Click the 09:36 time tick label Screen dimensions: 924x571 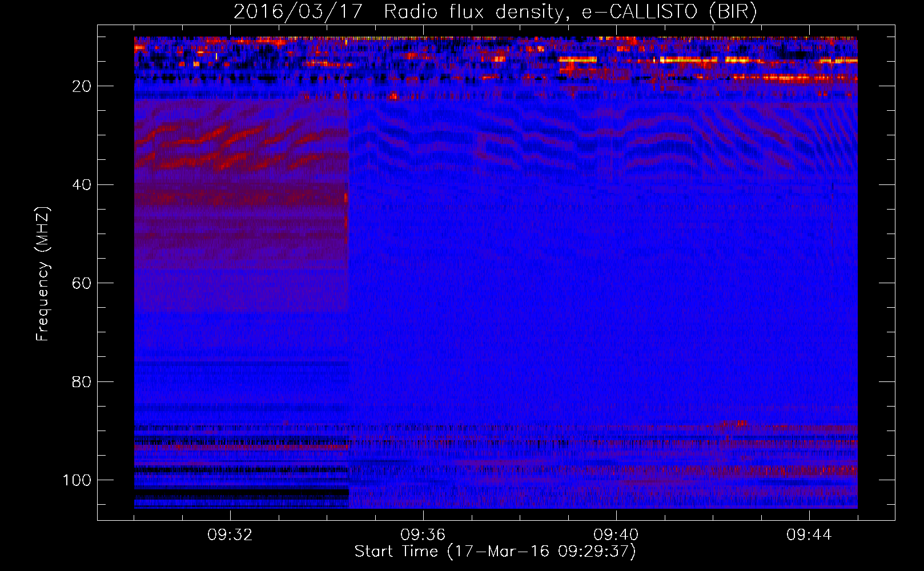point(423,535)
